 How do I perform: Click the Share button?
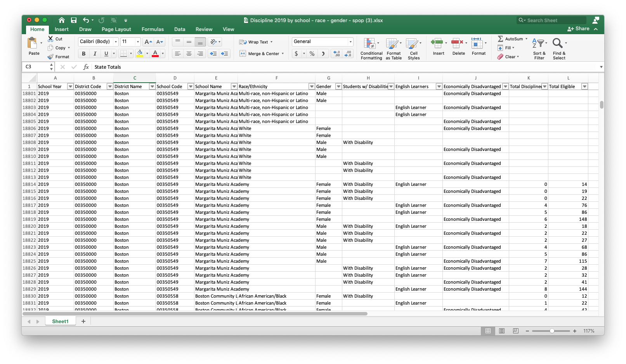(578, 29)
